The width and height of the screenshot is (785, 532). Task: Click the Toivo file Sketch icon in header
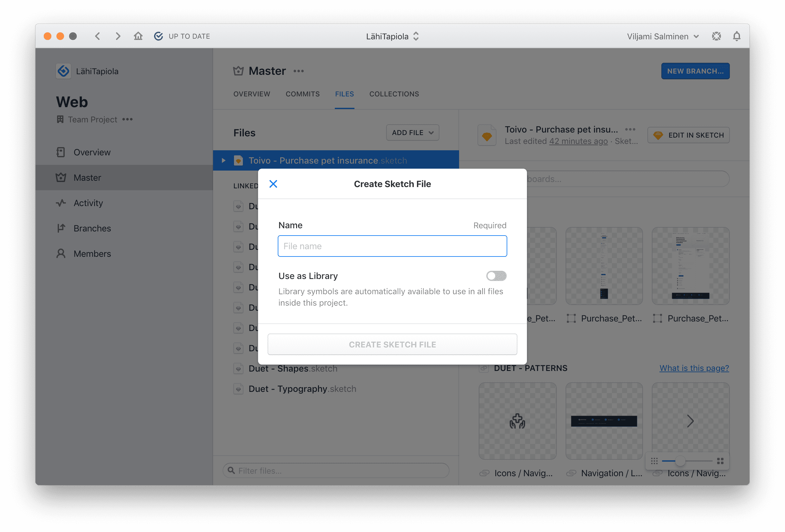(x=487, y=135)
